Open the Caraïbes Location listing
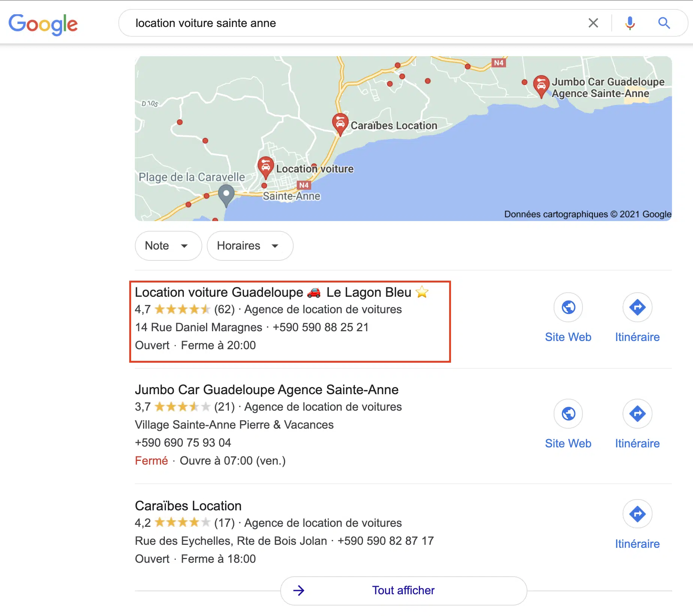This screenshot has height=616, width=693. (188, 506)
